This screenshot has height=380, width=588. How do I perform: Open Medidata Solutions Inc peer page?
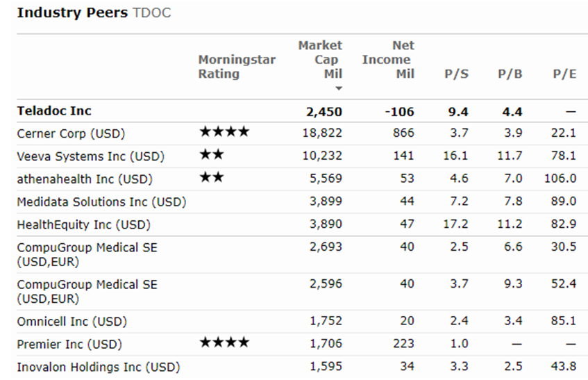coord(101,201)
